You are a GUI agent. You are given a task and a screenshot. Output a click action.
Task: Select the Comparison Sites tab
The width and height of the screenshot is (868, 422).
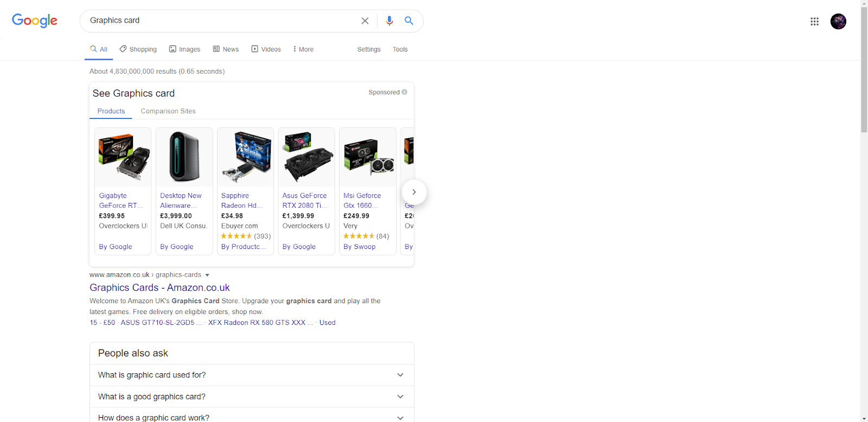[168, 111]
